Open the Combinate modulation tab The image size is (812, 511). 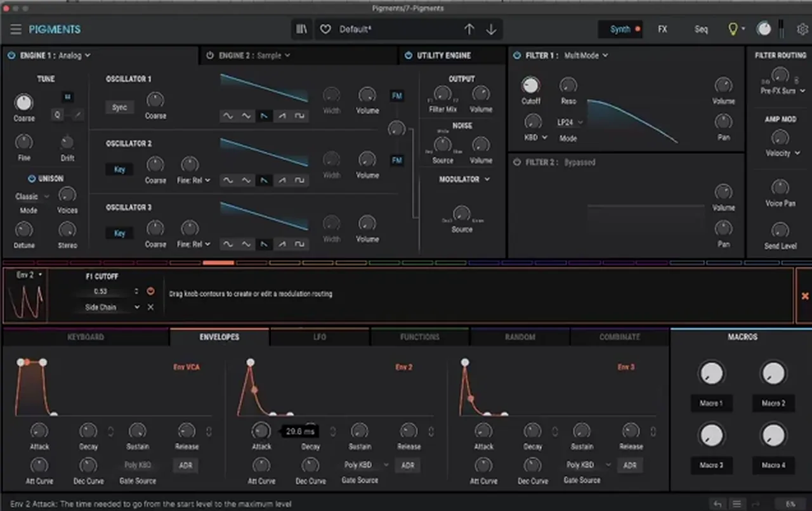tap(620, 337)
